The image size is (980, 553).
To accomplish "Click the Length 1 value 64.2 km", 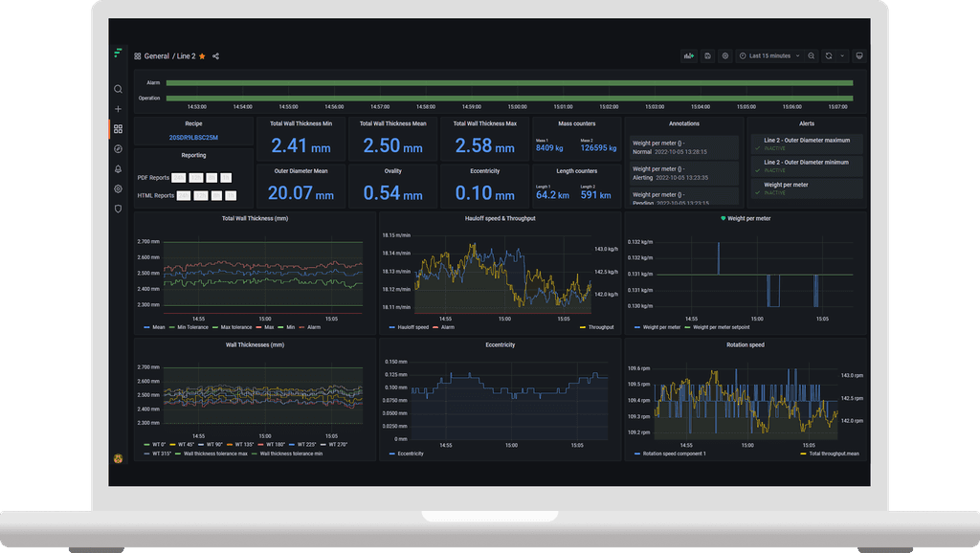I will [552, 195].
